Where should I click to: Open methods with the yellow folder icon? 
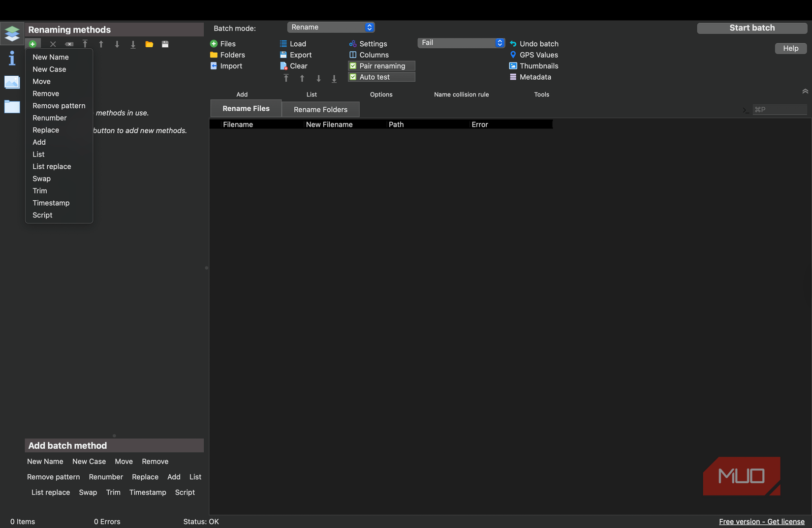pos(149,44)
